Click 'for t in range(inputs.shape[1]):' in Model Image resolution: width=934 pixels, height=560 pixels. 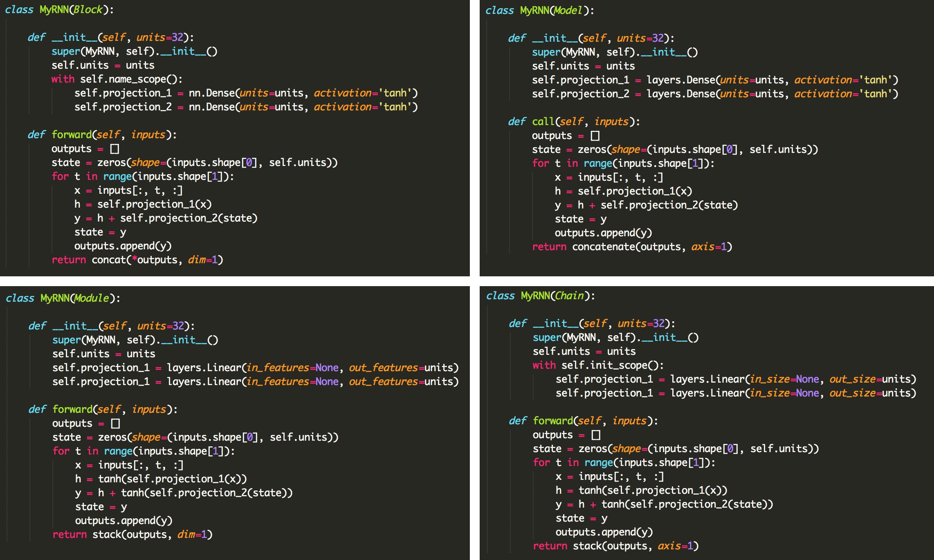pyautogui.click(x=624, y=164)
